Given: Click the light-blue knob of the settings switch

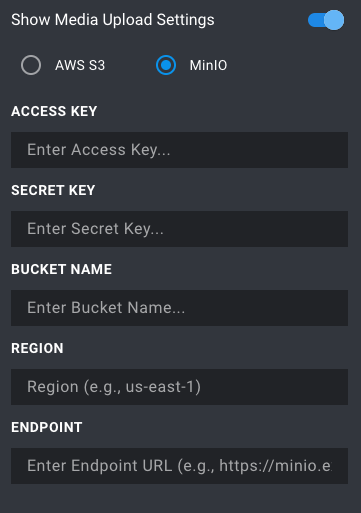Looking at the screenshot, I should tap(334, 20).
